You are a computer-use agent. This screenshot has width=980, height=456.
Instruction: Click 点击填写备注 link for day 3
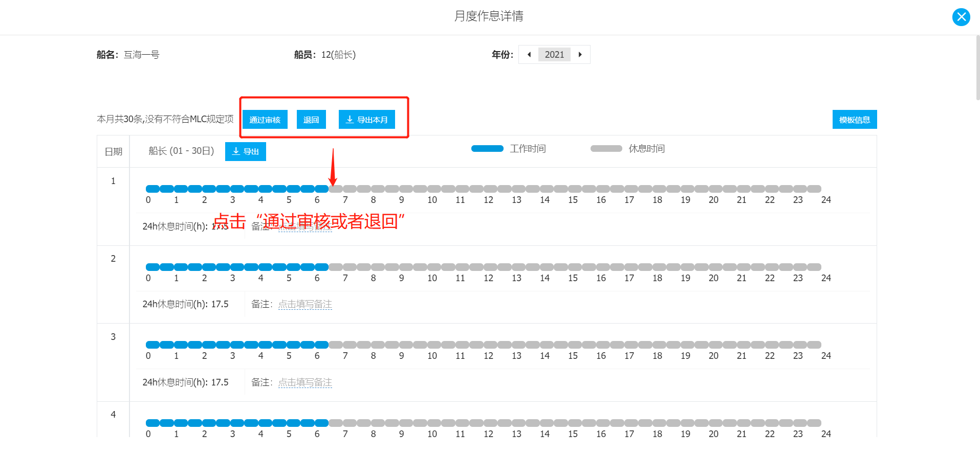tap(305, 382)
